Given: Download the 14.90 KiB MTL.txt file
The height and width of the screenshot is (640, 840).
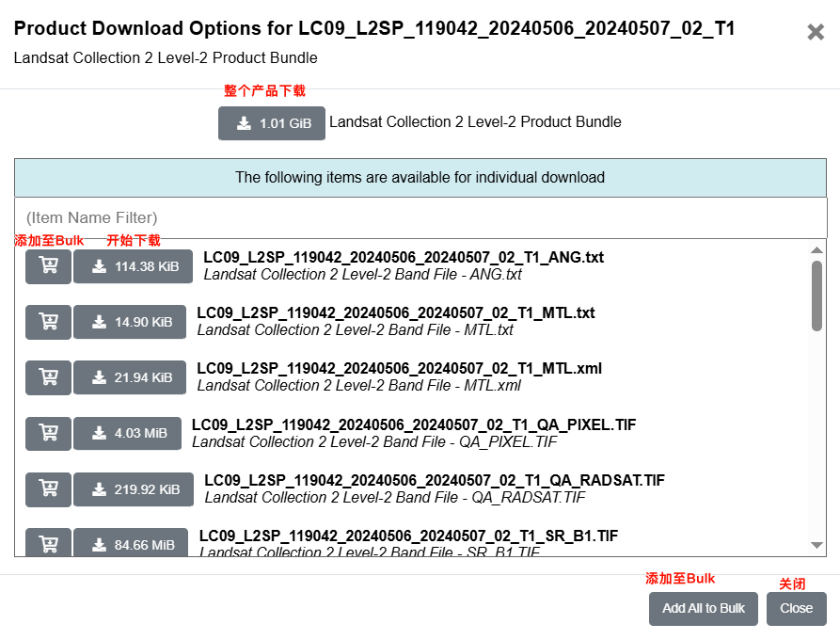Looking at the screenshot, I should tap(130, 322).
